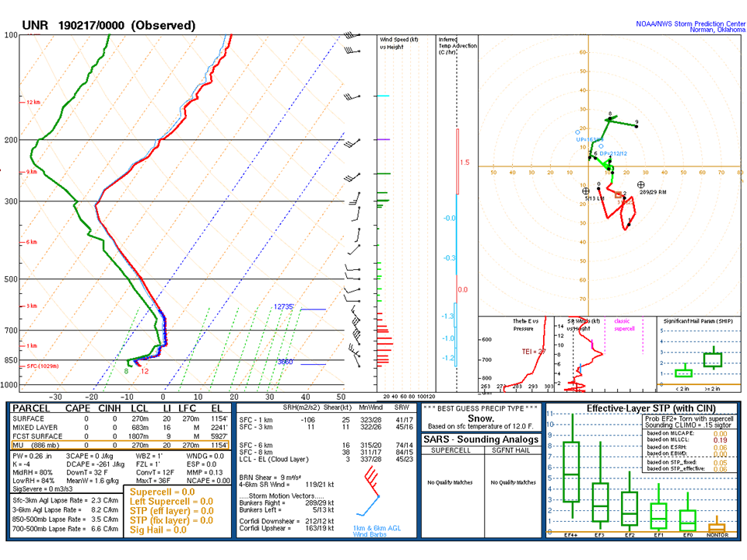Click the "SUPERCELL" analog column header

point(451,450)
